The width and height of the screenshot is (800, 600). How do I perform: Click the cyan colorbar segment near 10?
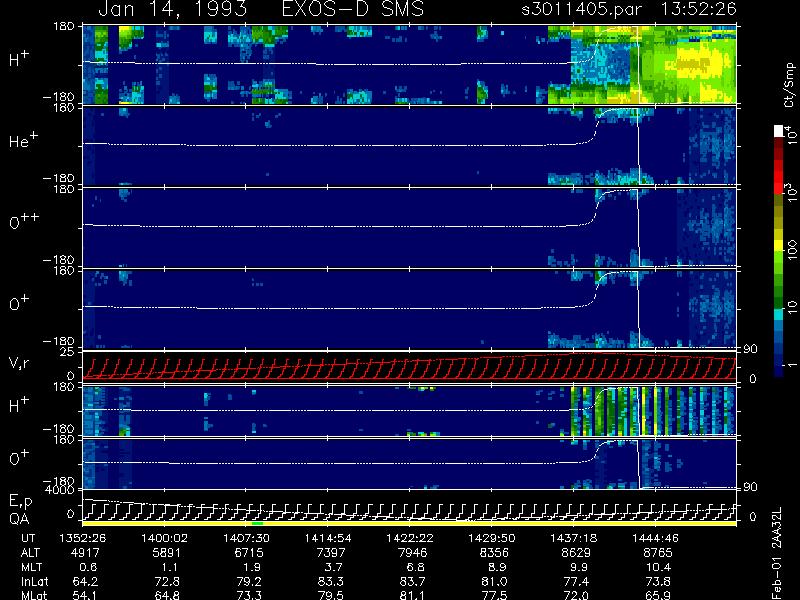coord(778,315)
